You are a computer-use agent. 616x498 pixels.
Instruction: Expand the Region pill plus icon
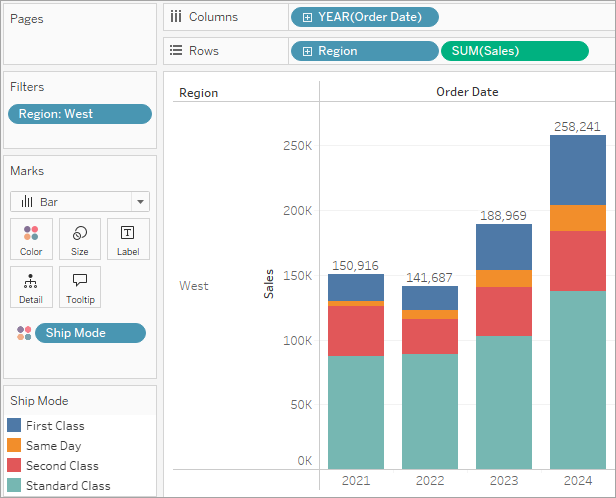click(307, 51)
